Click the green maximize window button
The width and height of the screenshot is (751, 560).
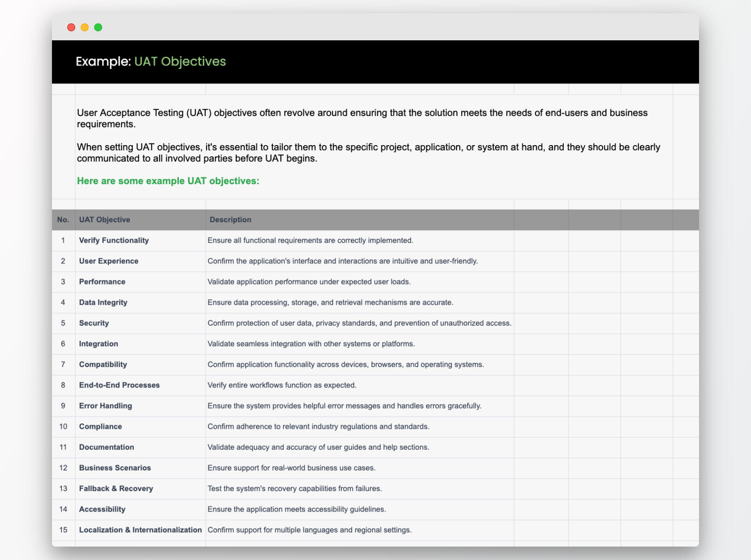tap(98, 27)
